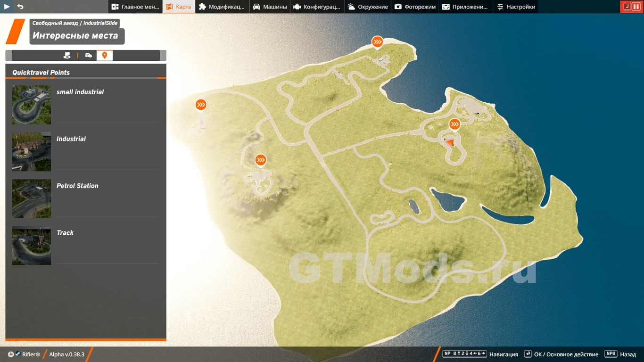Click the red pause icon at top right
Viewport: 644px width, 362px height.
click(636, 7)
